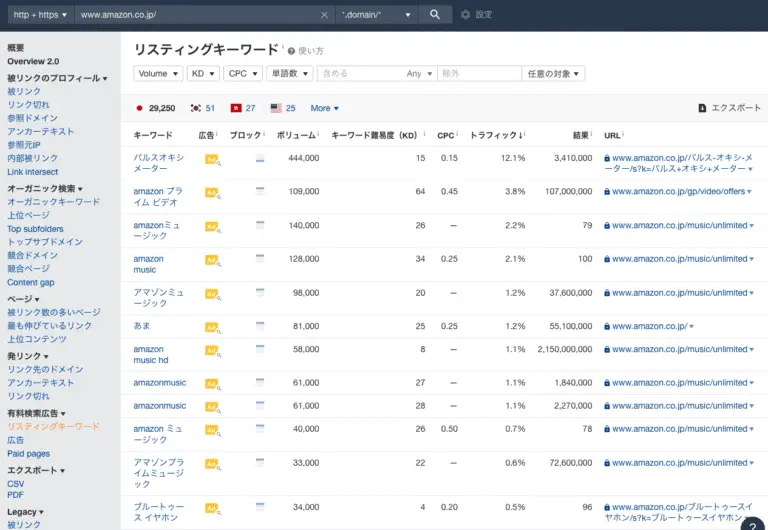Open オーガニックキーワード in the sidebar
Image resolution: width=768 pixels, height=530 pixels.
pos(53,202)
